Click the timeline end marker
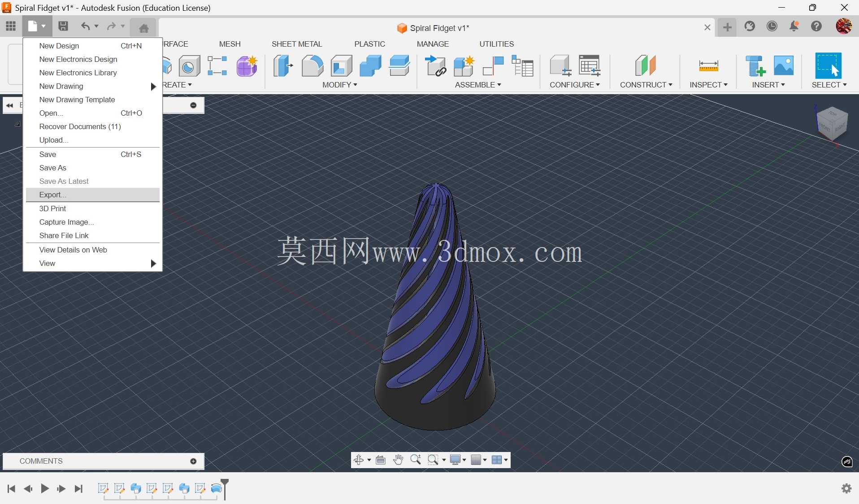 225,489
